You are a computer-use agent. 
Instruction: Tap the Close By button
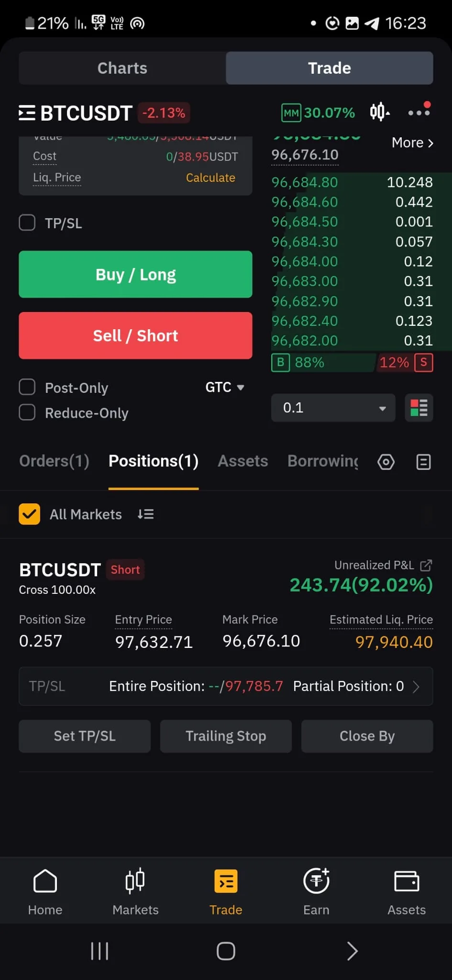tap(367, 736)
